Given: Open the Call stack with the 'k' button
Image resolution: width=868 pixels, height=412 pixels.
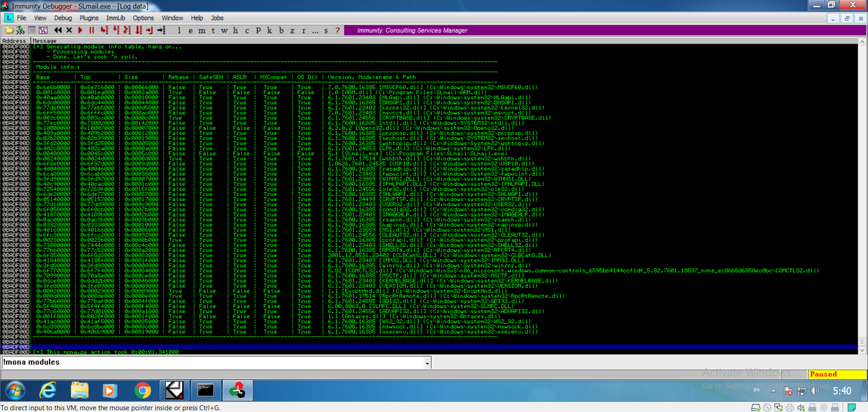Looking at the screenshot, I should [269, 30].
